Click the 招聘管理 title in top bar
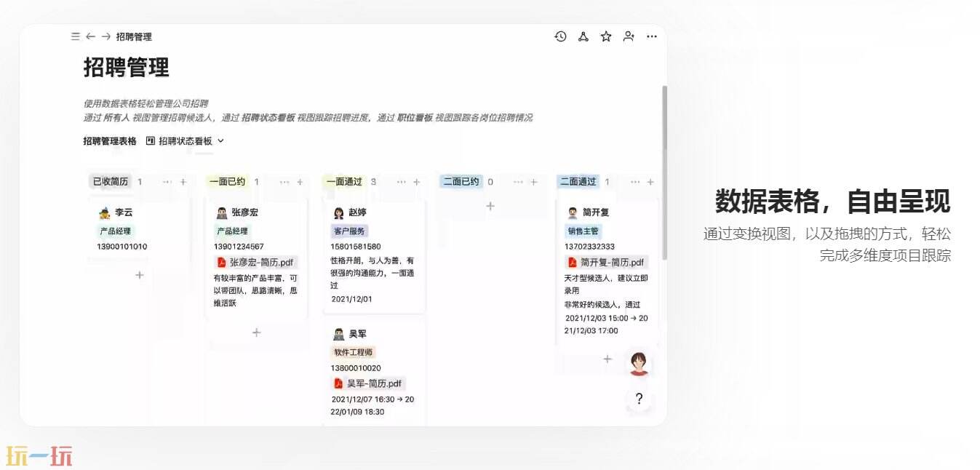Viewport: 980px width, 470px height. click(135, 36)
